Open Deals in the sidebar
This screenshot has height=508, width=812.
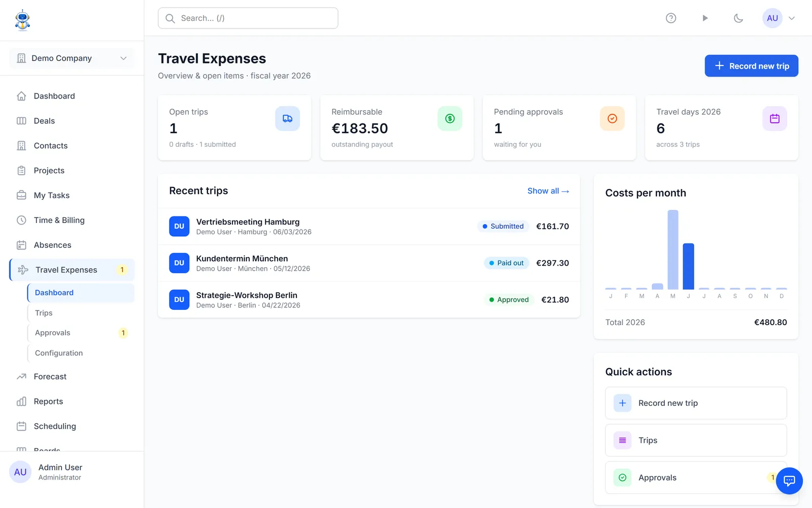coord(72,121)
